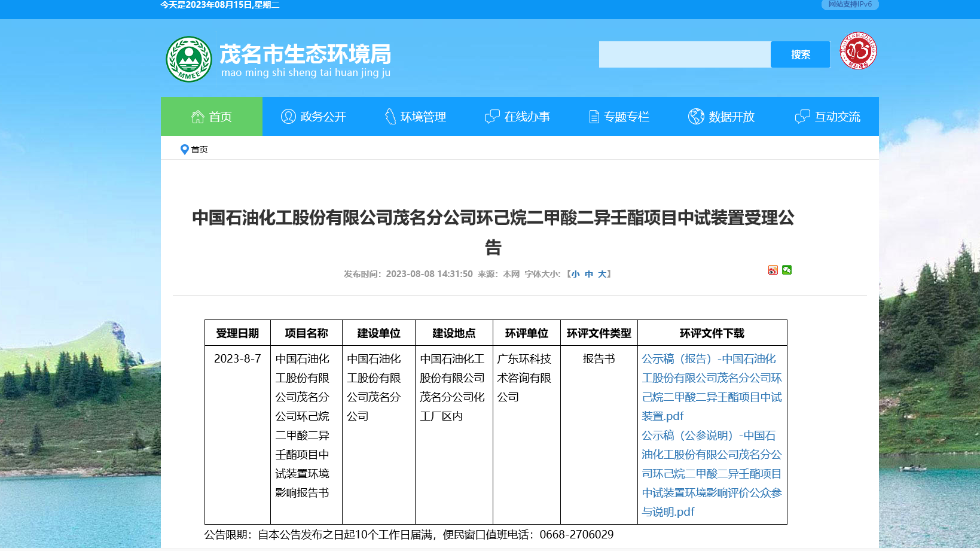Set font size to 小 (small)
Screen dimensions: 980x551
tap(575, 274)
